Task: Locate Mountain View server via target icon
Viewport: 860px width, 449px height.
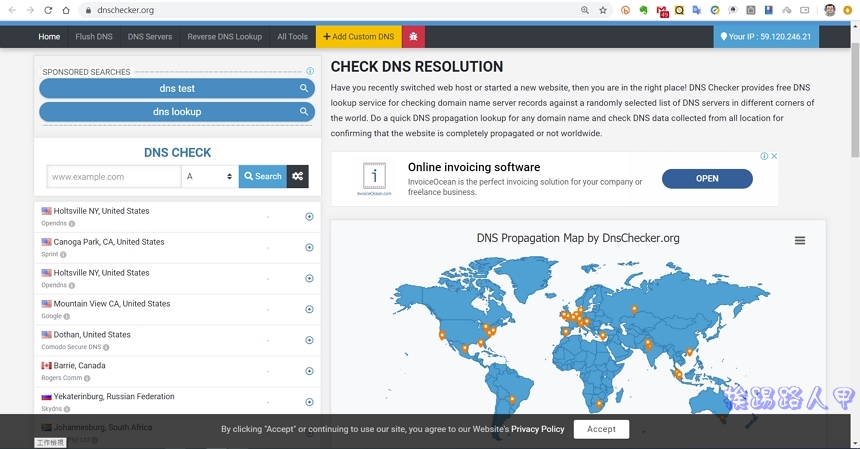Action: [x=309, y=309]
